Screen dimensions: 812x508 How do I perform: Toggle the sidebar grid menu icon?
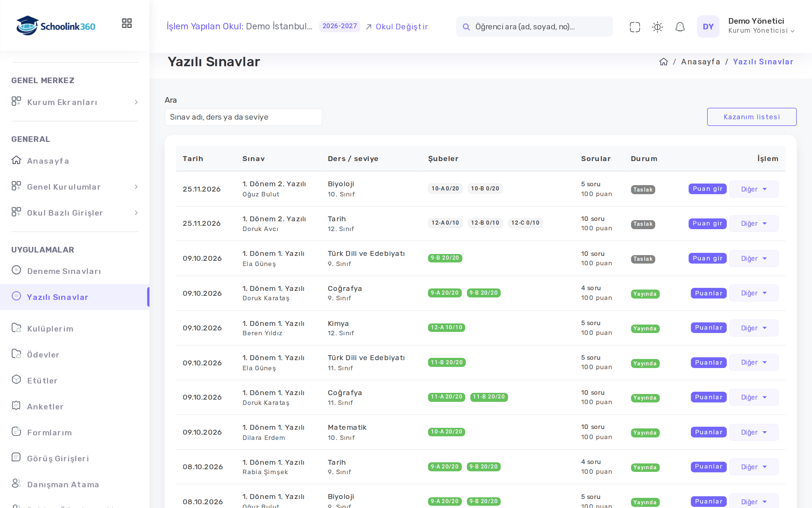point(127,23)
